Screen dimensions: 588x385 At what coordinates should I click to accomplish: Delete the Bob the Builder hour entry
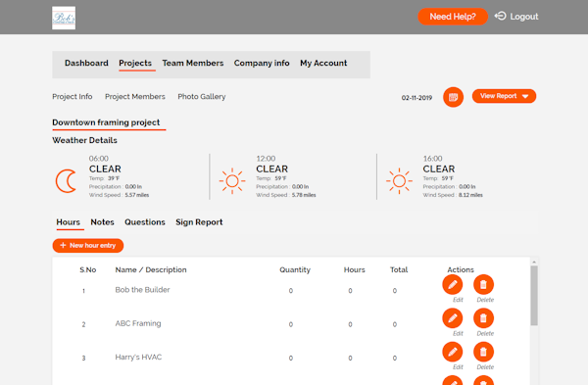click(x=483, y=284)
